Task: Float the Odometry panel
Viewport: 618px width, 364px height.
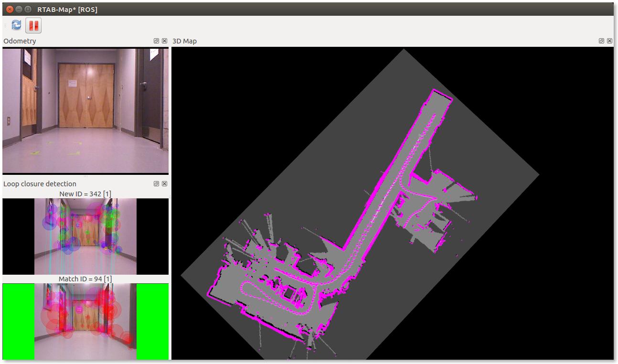Action: pos(156,41)
